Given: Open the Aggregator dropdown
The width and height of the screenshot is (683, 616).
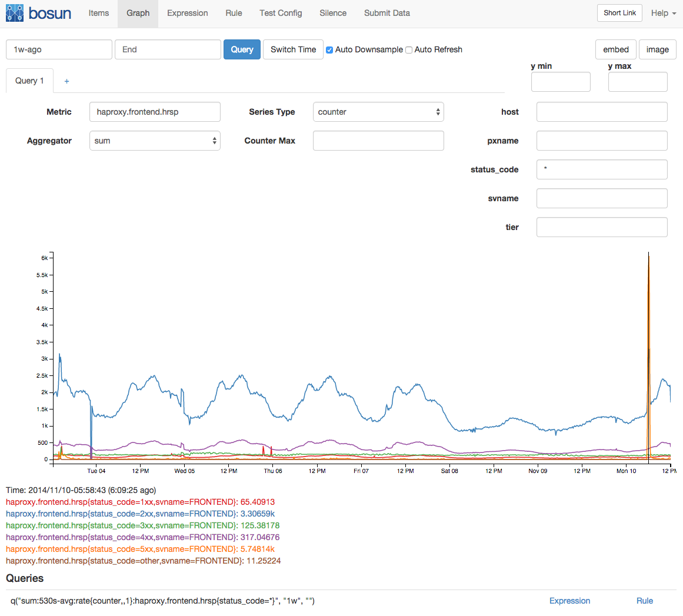Looking at the screenshot, I should coord(155,141).
